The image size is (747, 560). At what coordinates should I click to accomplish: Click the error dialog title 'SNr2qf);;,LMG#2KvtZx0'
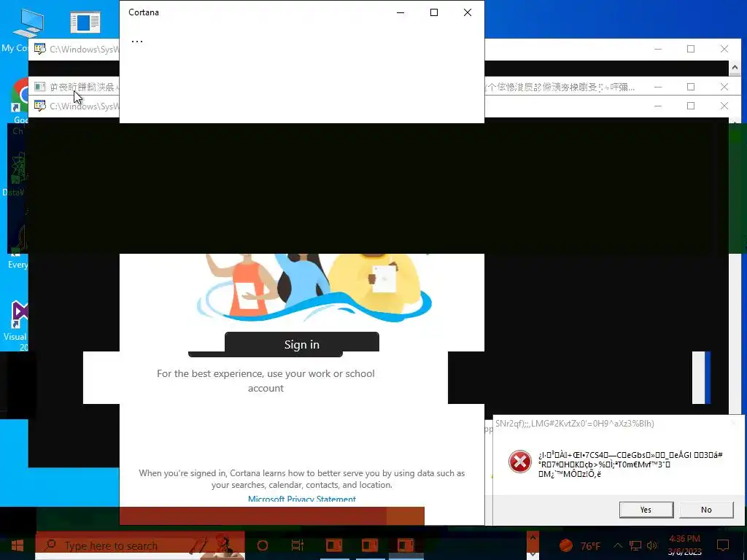pyautogui.click(x=574, y=424)
